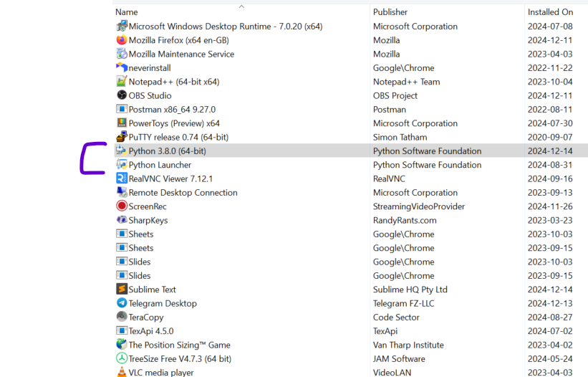Select the Python Launcher entry
This screenshot has width=588, height=377.
pos(160,165)
